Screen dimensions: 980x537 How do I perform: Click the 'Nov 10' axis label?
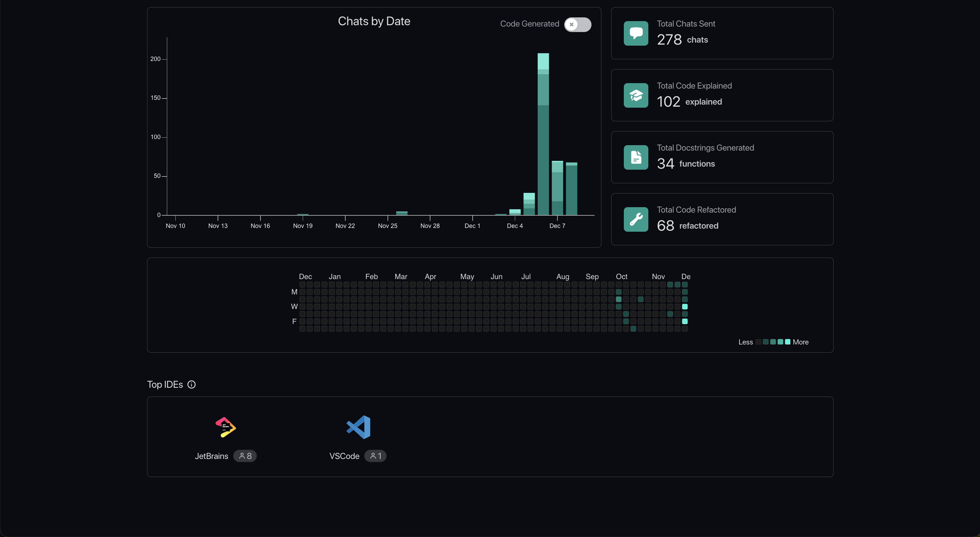point(175,226)
